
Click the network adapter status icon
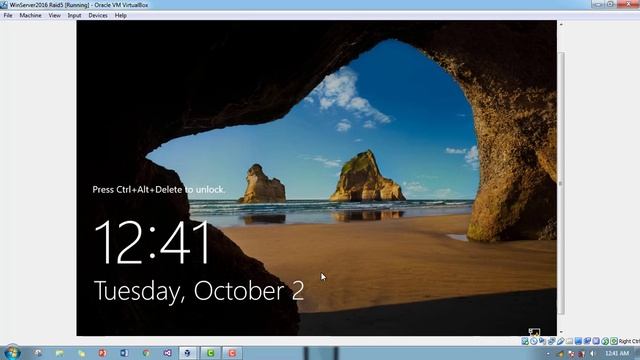click(x=551, y=341)
